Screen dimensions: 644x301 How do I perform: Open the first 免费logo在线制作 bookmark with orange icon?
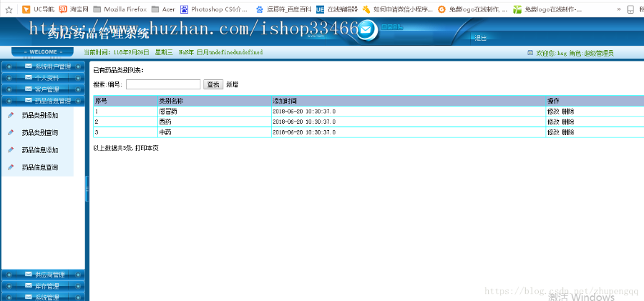click(x=473, y=9)
